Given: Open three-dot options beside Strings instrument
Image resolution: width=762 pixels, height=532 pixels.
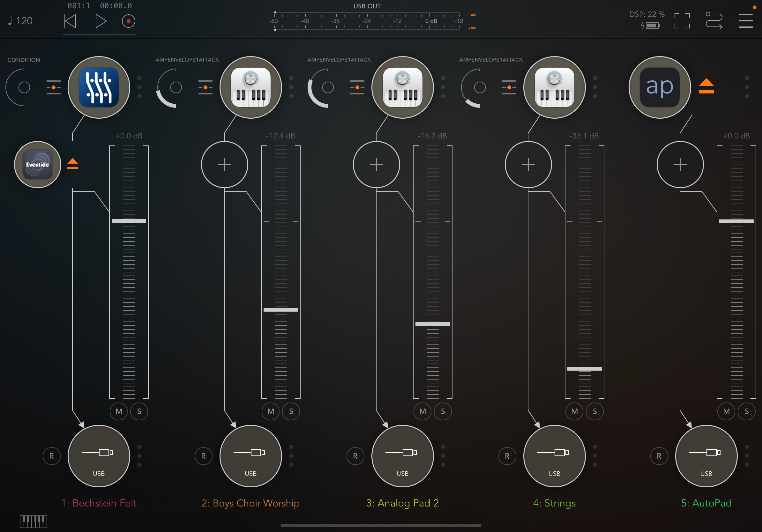Looking at the screenshot, I should pos(595,87).
